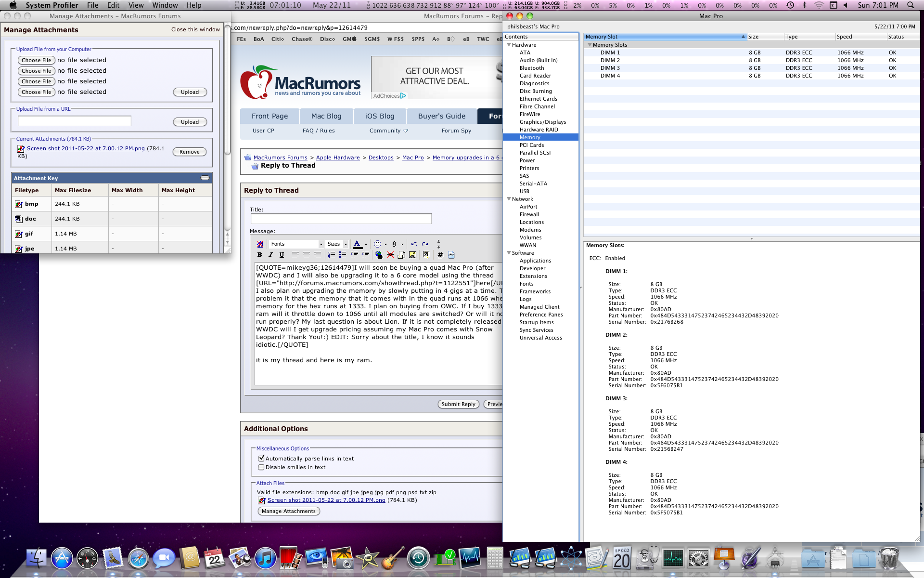The image size is (924, 578).
Task: Click the Italic formatting icon in the editor
Action: point(271,255)
